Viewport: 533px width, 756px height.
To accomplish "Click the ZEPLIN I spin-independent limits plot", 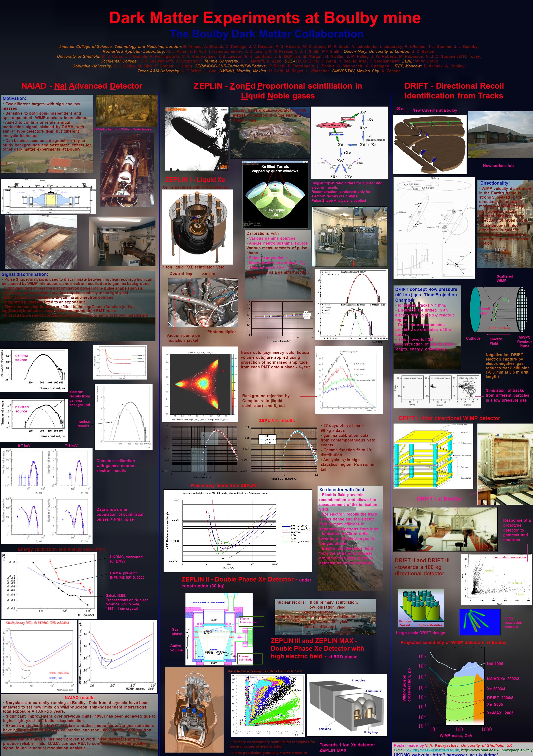I will 238,531.
